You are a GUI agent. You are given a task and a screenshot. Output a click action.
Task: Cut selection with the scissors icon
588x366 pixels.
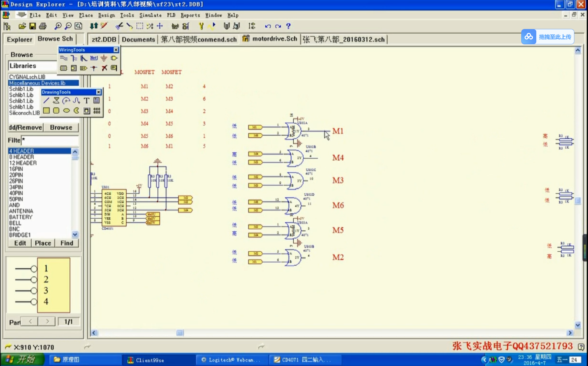pyautogui.click(x=119, y=26)
